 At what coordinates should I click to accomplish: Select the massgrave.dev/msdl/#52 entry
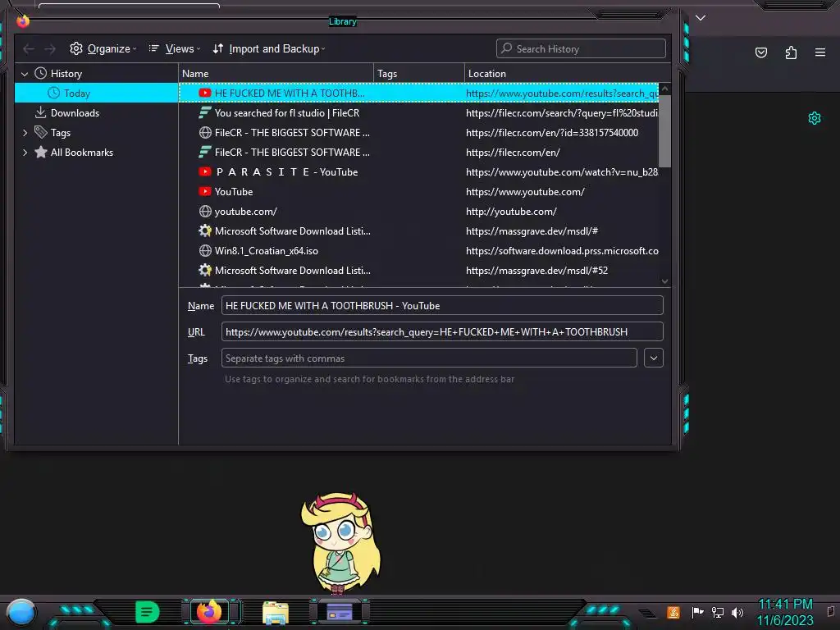click(x=419, y=271)
